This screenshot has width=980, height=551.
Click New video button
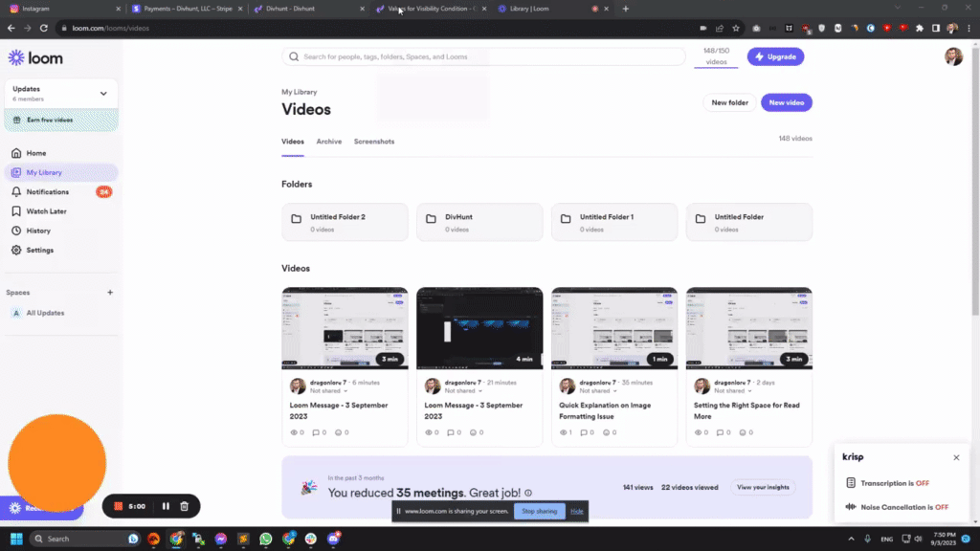coord(787,102)
